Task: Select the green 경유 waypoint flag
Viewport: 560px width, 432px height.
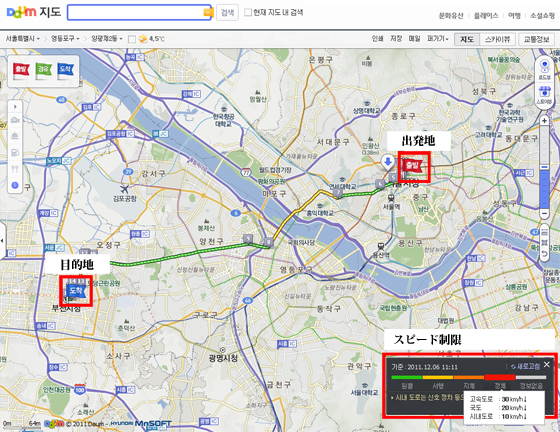Action: click(x=44, y=70)
